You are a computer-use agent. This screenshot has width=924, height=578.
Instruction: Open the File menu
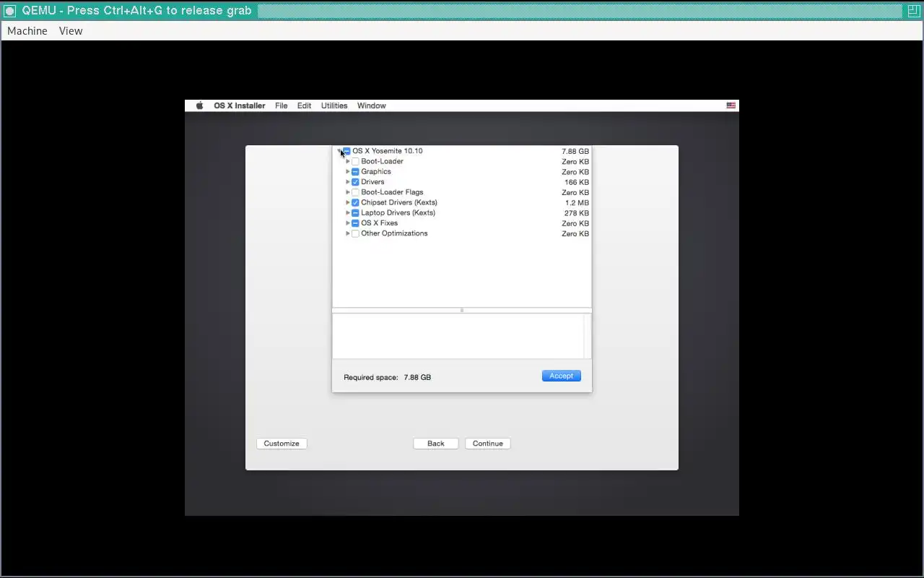click(282, 105)
